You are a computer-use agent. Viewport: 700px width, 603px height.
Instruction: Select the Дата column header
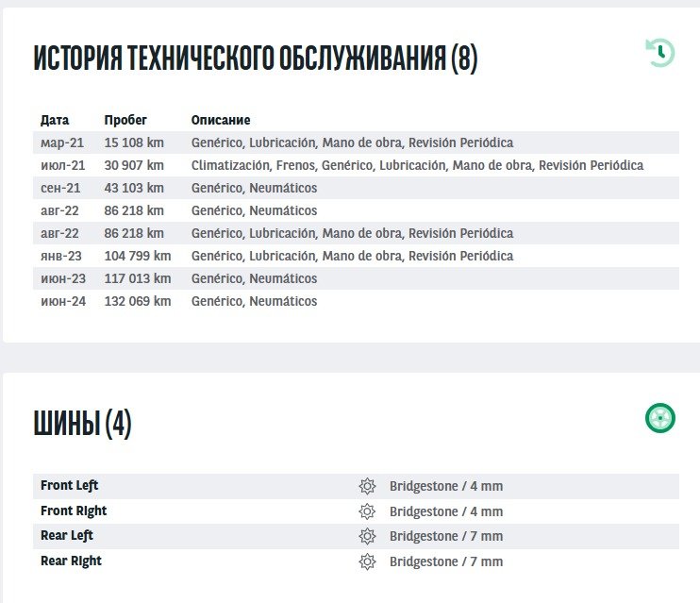55,120
